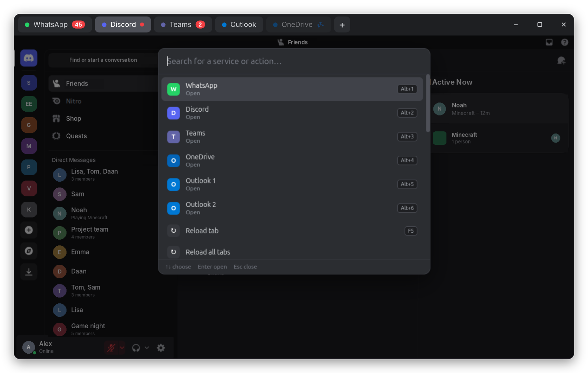Open the help question mark icon
588x373 pixels.
click(565, 42)
